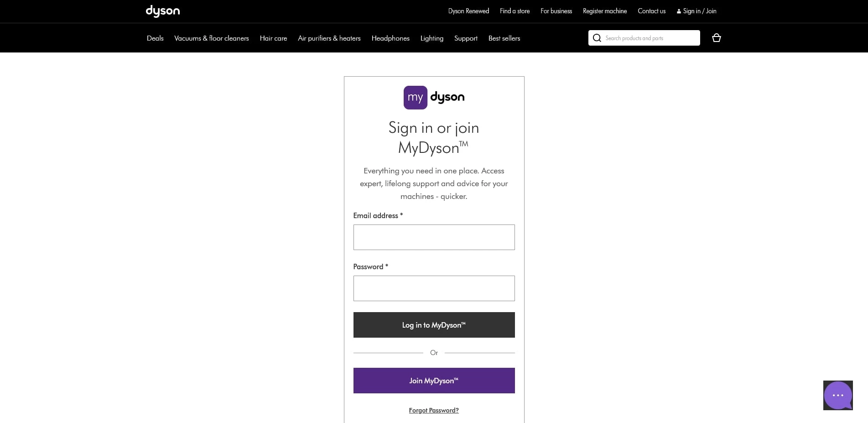Open the Hair care category
The image size is (868, 423).
pyautogui.click(x=273, y=38)
